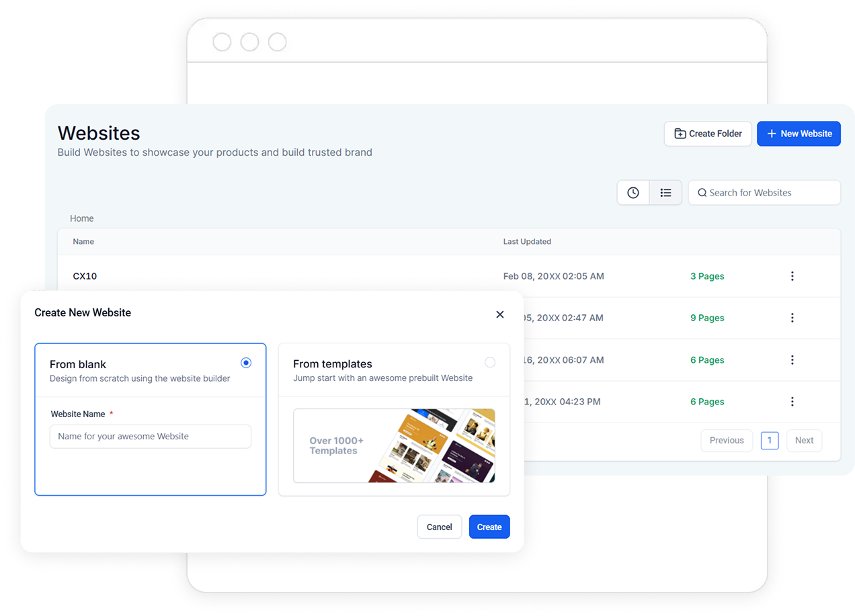Click the New Website button
The width and height of the screenshot is (855, 616).
[799, 134]
